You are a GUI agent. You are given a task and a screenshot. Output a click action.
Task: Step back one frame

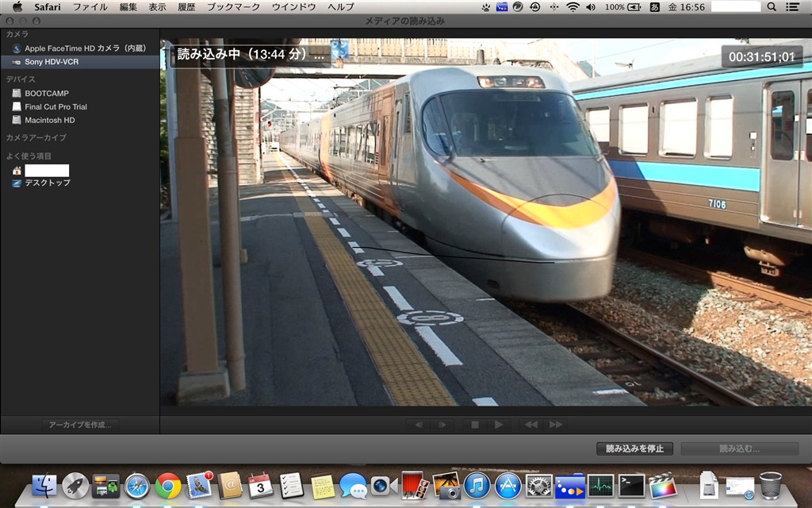[x=419, y=425]
